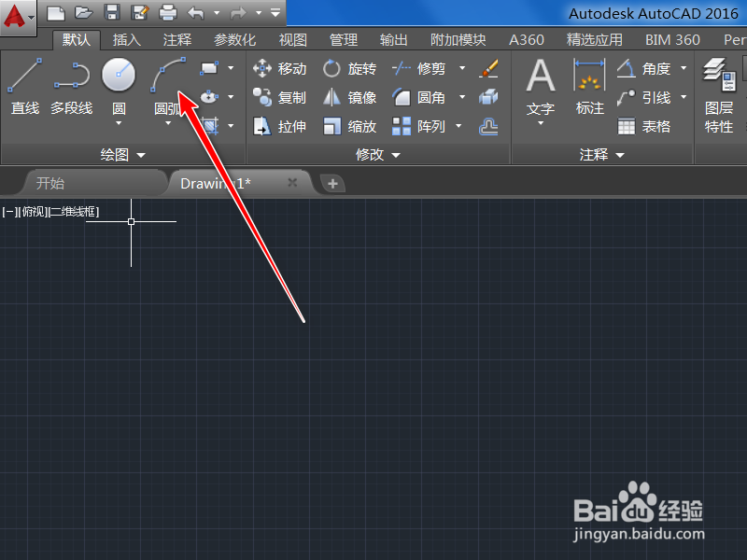Click the erase pencil icon

[488, 68]
